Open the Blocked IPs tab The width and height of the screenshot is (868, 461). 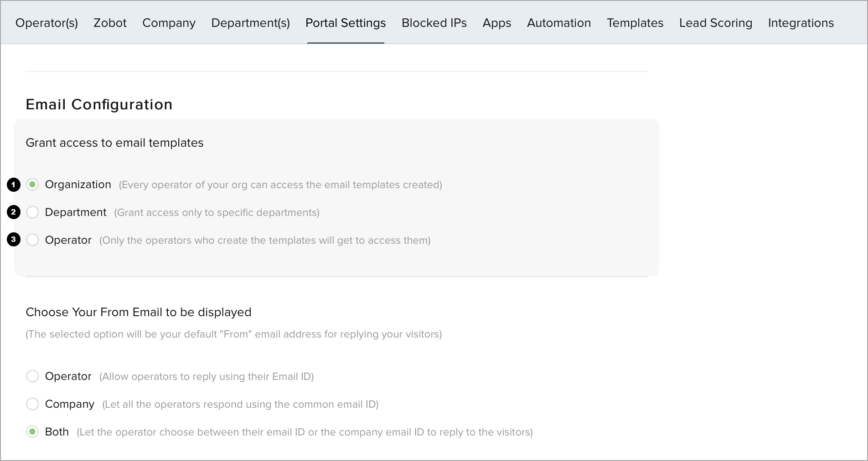click(x=434, y=23)
